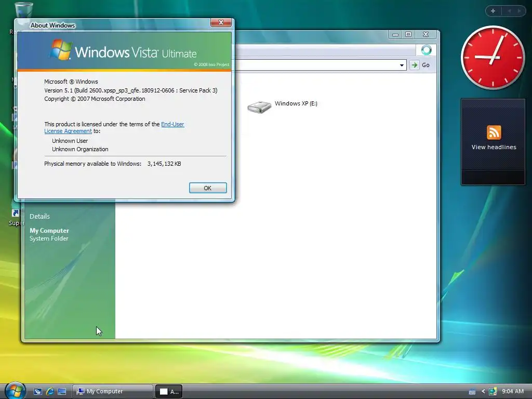
Task: Click the 'Unknown User' text
Action: [70, 141]
